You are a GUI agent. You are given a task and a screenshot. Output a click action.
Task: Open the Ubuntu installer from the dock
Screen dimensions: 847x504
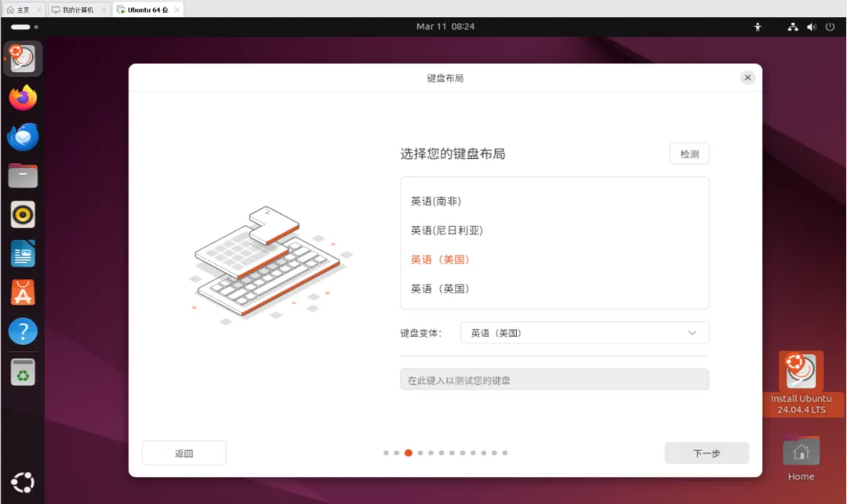click(x=23, y=58)
